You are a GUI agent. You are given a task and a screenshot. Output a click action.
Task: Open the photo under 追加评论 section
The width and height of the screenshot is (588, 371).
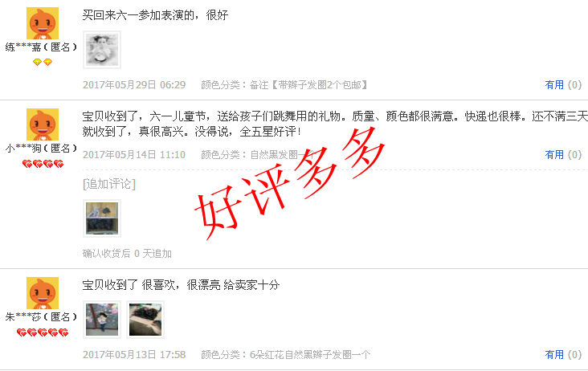coord(102,218)
